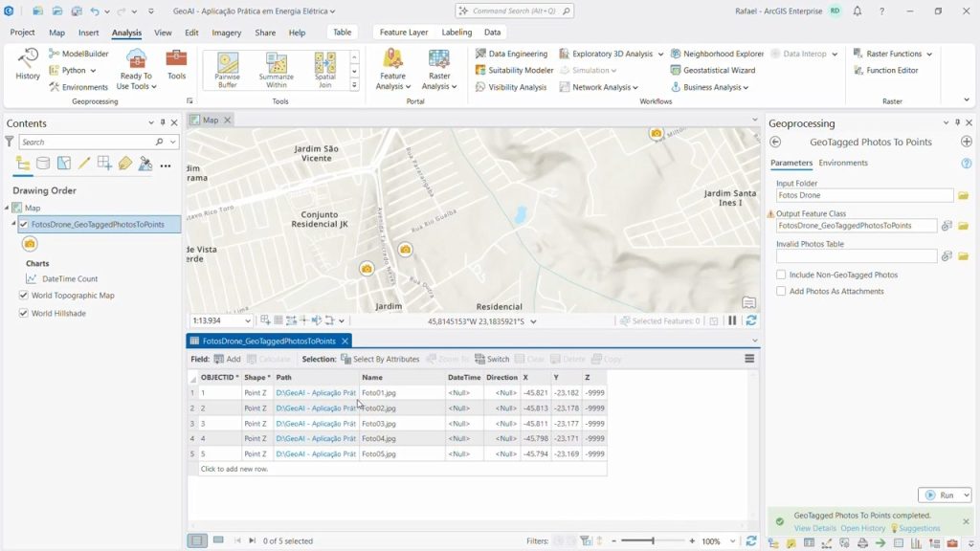Refresh the map view
The width and height of the screenshot is (980, 551).
tap(751, 320)
